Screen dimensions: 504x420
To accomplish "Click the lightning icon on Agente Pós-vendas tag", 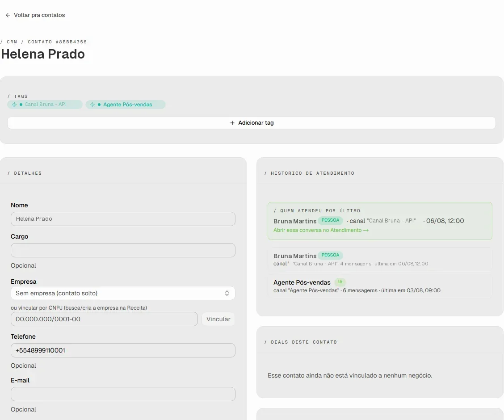I will click(x=92, y=105).
